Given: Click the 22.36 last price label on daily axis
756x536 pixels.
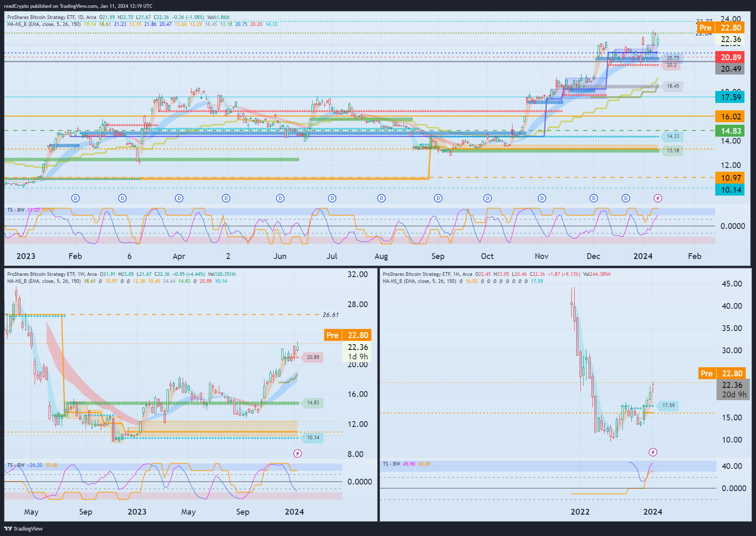Looking at the screenshot, I should 730,40.
